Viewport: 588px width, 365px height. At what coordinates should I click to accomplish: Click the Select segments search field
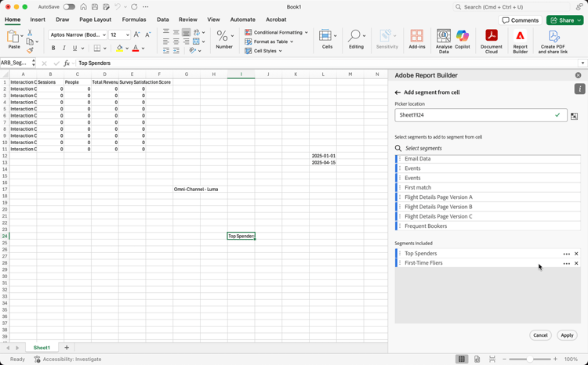(488, 148)
